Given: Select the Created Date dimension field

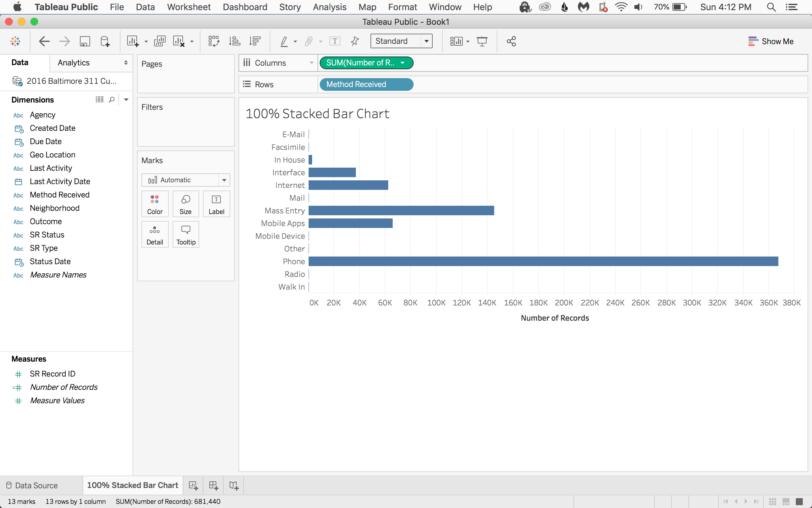Looking at the screenshot, I should tap(52, 128).
